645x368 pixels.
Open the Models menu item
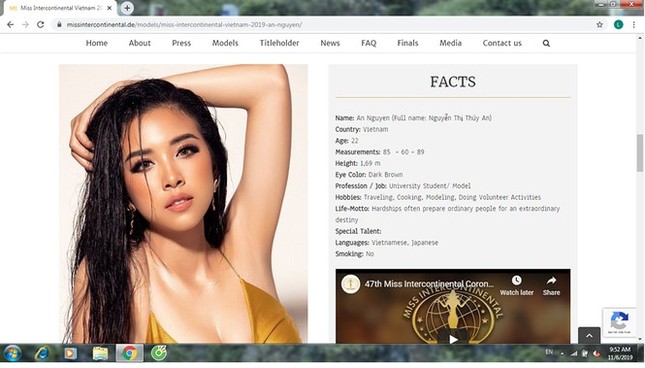pos(225,43)
